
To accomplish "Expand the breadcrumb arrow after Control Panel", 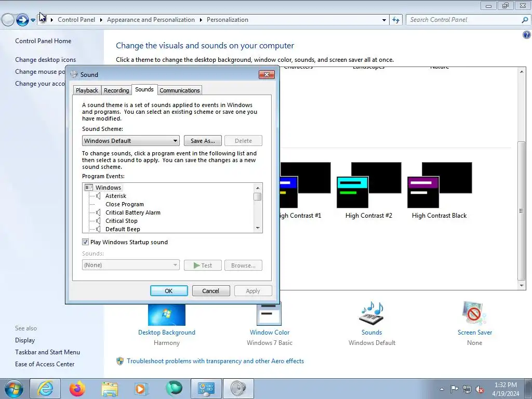I will pos(101,20).
